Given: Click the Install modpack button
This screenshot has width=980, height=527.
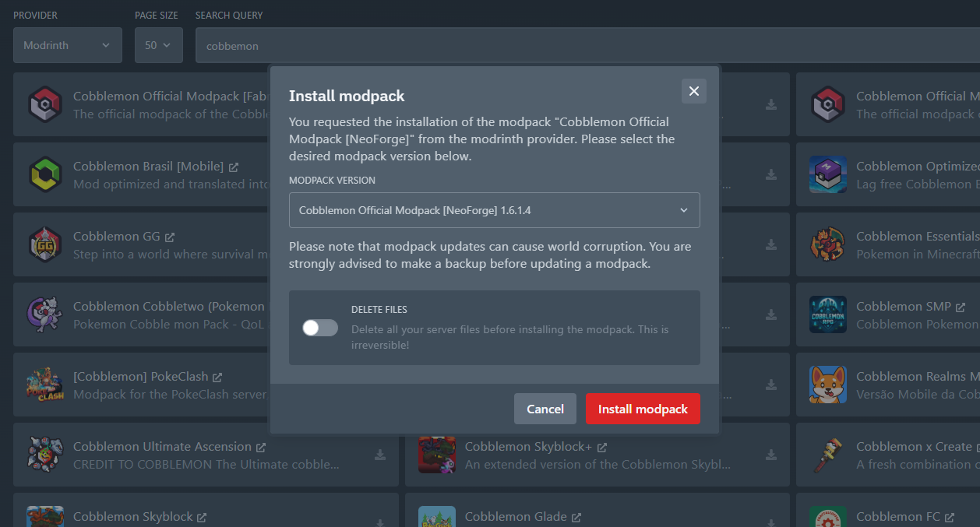Looking at the screenshot, I should tap(643, 409).
